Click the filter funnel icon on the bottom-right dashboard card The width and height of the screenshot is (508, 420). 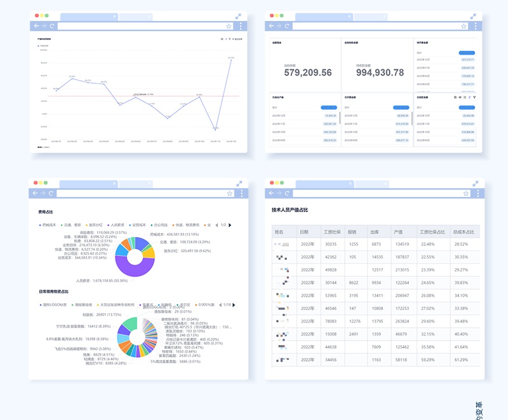click(474, 97)
